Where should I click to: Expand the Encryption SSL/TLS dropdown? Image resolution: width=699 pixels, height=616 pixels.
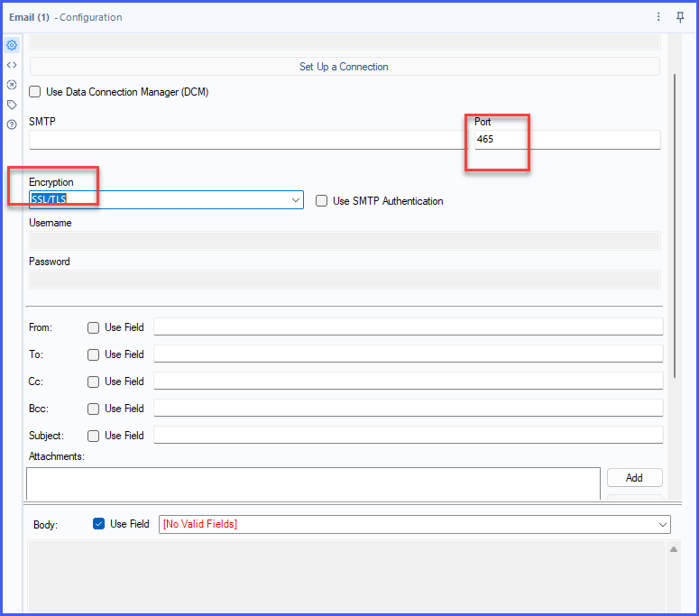coord(296,200)
